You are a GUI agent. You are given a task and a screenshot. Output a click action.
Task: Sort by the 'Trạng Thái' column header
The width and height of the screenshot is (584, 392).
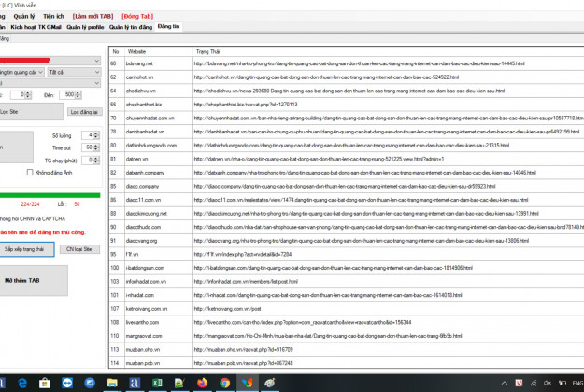(388, 51)
